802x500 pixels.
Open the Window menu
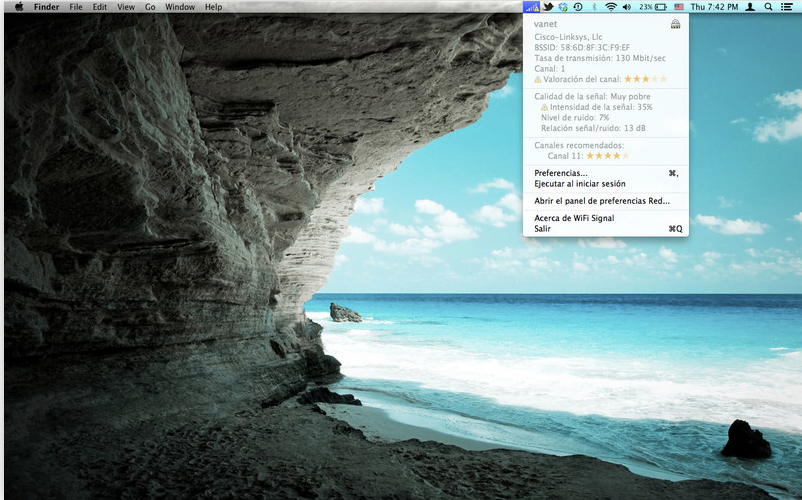tap(180, 7)
